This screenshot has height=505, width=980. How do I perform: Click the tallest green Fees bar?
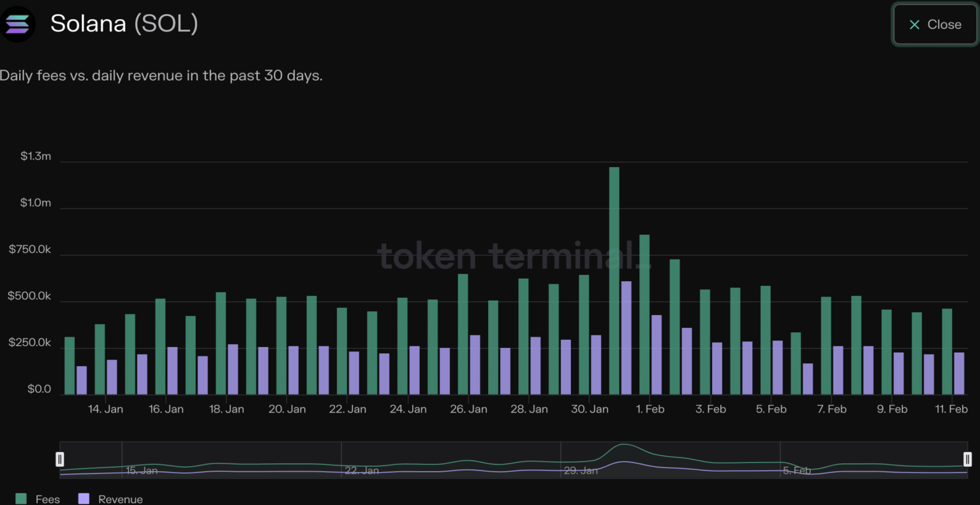click(x=614, y=281)
